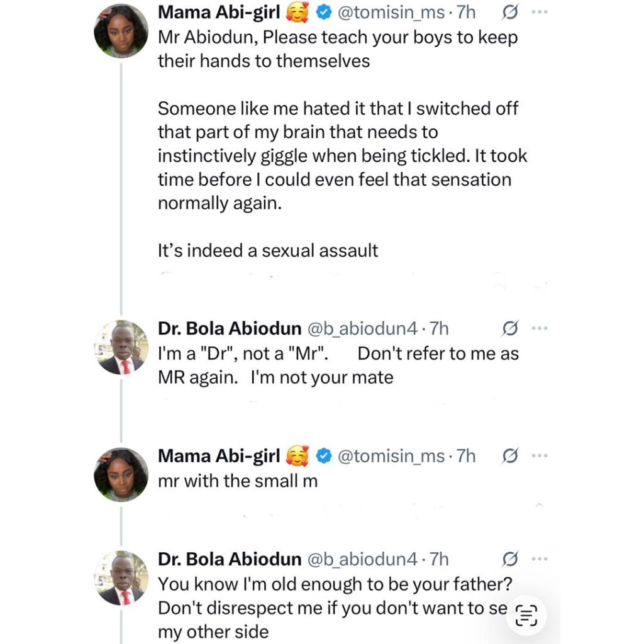The width and height of the screenshot is (644, 644).
Task: Click verified badge on first Mama Abi-girl tweet
Action: click(323, 13)
